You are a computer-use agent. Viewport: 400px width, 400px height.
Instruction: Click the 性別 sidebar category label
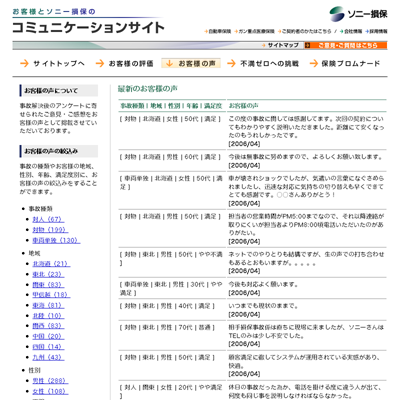(35, 370)
